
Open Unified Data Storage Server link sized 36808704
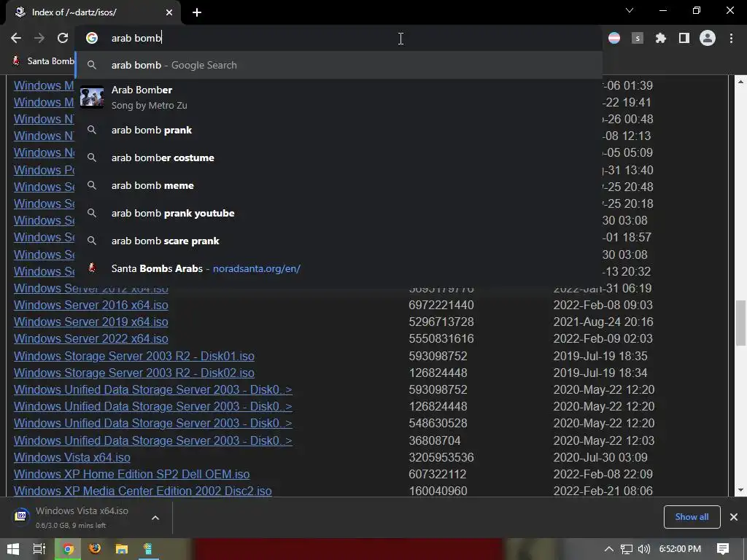click(x=153, y=440)
